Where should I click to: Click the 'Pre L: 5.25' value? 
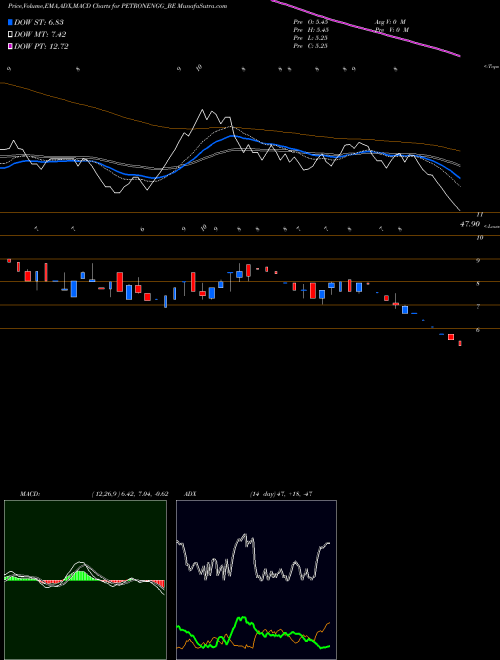[311, 38]
